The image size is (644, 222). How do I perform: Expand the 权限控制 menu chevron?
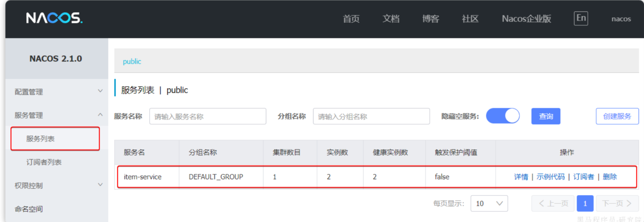click(100, 185)
